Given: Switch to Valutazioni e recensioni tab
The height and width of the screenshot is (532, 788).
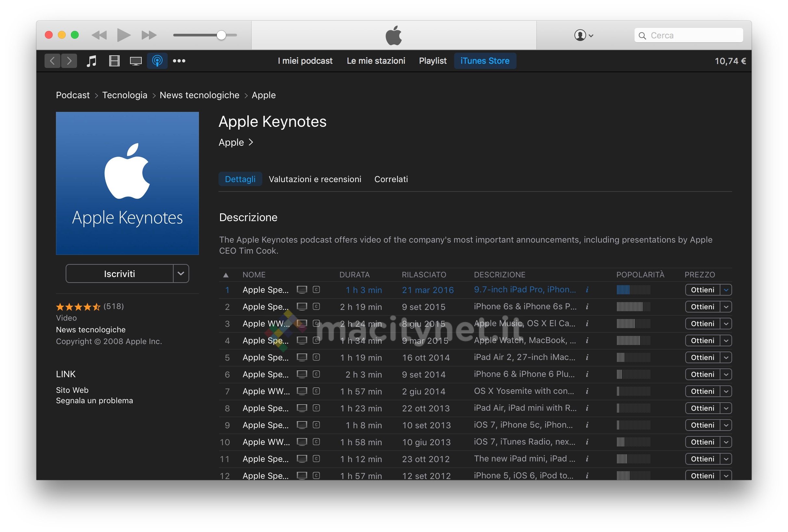Looking at the screenshot, I should [315, 179].
